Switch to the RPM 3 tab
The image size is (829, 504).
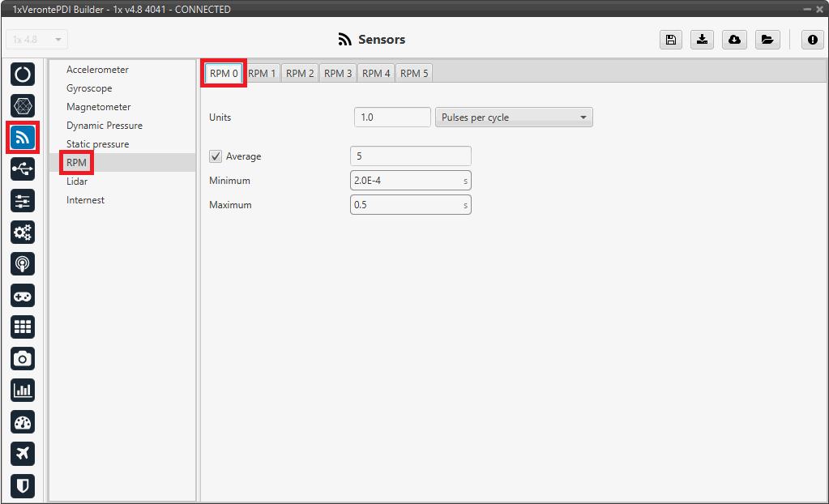pos(338,74)
